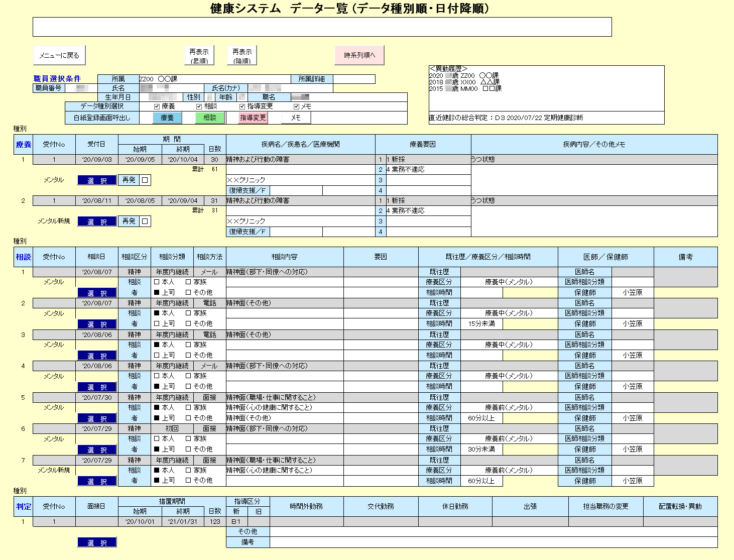Select history entry 2018 XX00 △△課
734x560 pixels.
[x=464, y=82]
